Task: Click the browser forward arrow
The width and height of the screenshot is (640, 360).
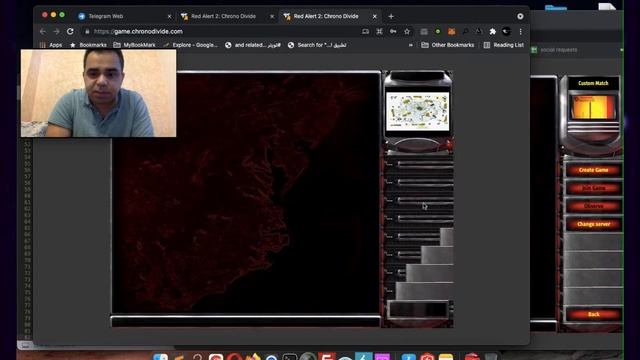Action: (56, 31)
